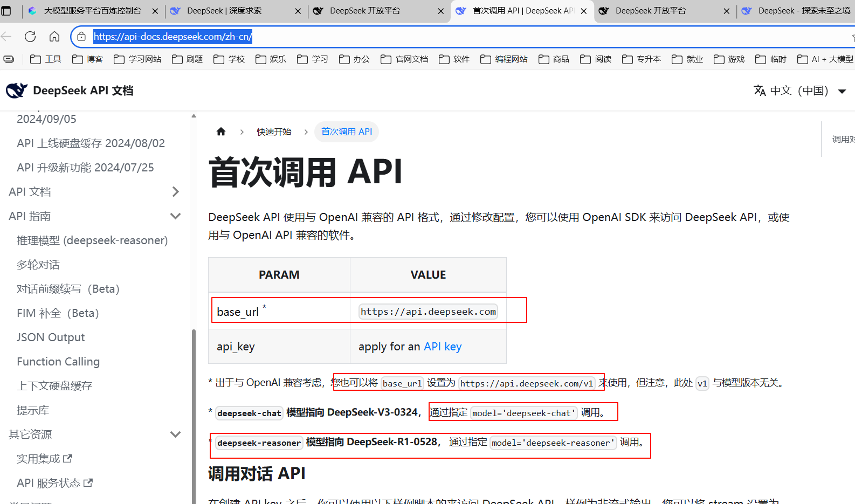Click 快速开始 breadcrumb link

[x=274, y=132]
